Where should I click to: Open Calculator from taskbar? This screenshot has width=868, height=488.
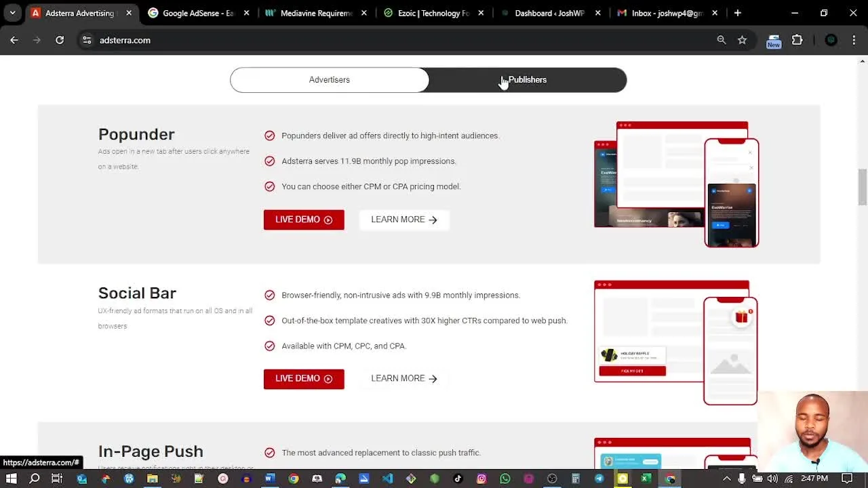[576, 479]
